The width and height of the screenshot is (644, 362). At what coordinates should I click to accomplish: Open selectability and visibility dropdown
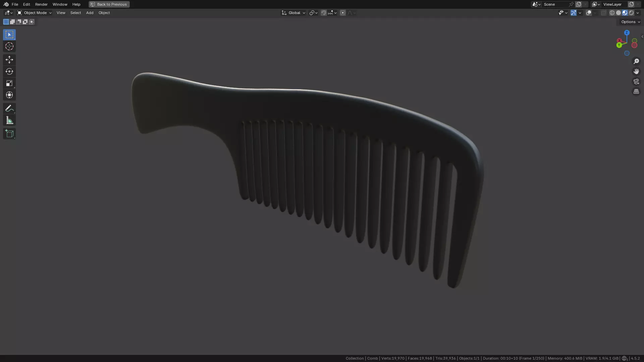(x=563, y=13)
